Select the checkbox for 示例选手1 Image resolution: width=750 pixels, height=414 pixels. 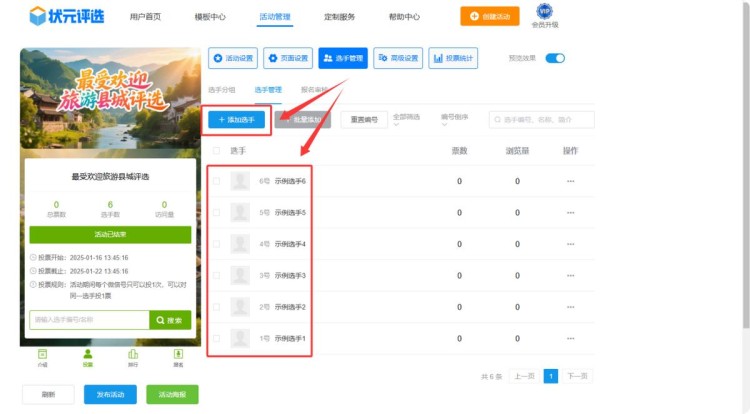(x=216, y=339)
